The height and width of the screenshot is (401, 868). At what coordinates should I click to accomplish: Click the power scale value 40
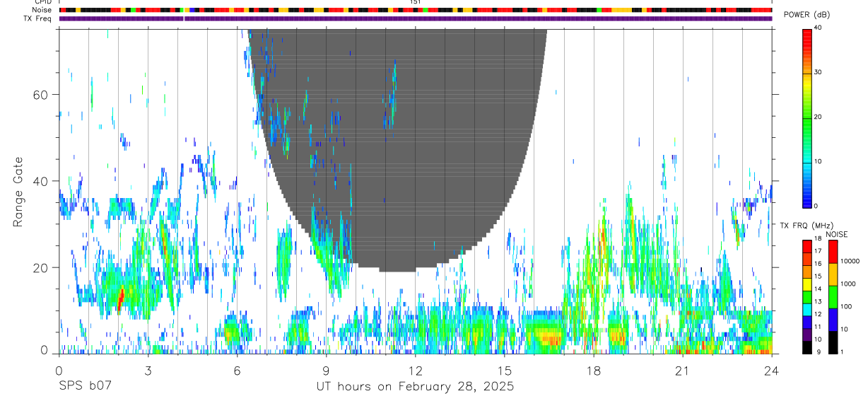coord(819,28)
